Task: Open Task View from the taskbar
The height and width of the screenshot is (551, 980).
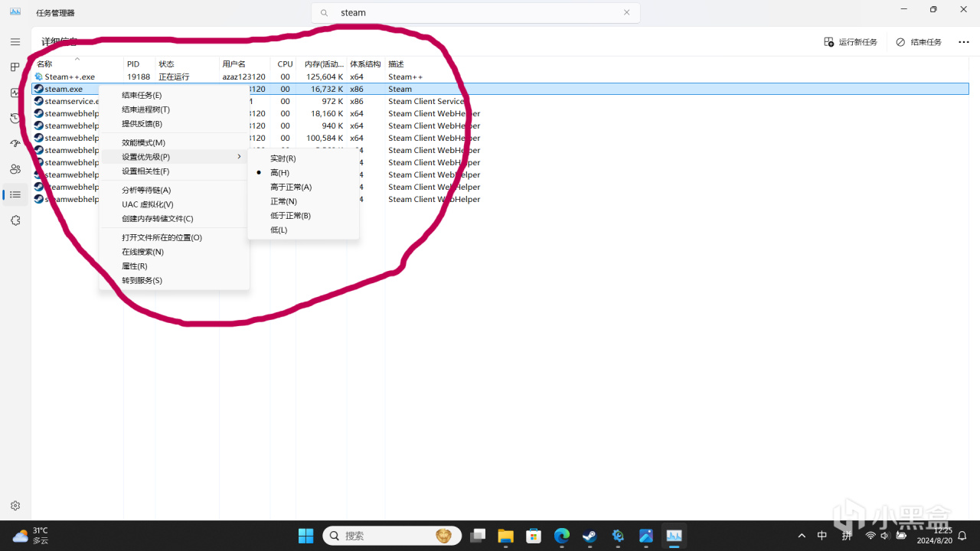Action: tap(479, 536)
